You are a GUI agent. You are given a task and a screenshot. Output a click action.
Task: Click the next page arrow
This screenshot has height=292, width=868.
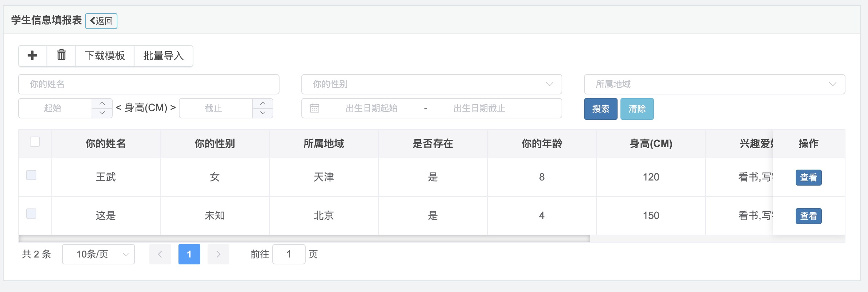coord(218,254)
